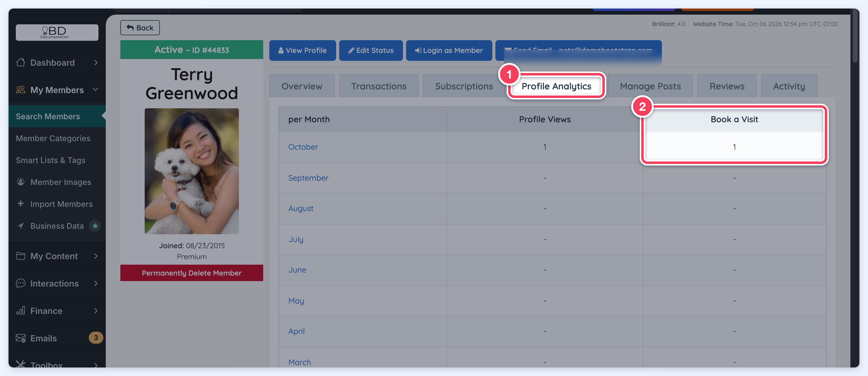The width and height of the screenshot is (868, 376).
Task: Click the Import Members plus icon
Action: [21, 204]
